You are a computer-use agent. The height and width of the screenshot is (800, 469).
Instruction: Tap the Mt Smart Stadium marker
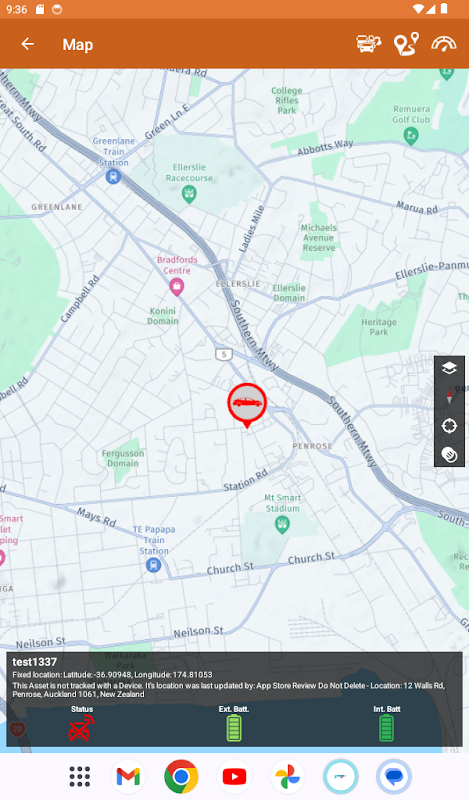pos(282,524)
